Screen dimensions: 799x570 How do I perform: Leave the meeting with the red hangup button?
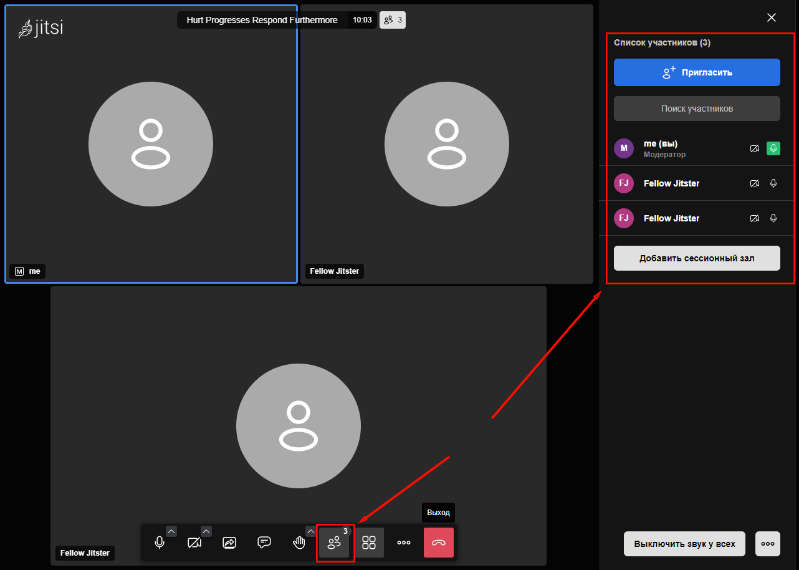click(x=439, y=542)
